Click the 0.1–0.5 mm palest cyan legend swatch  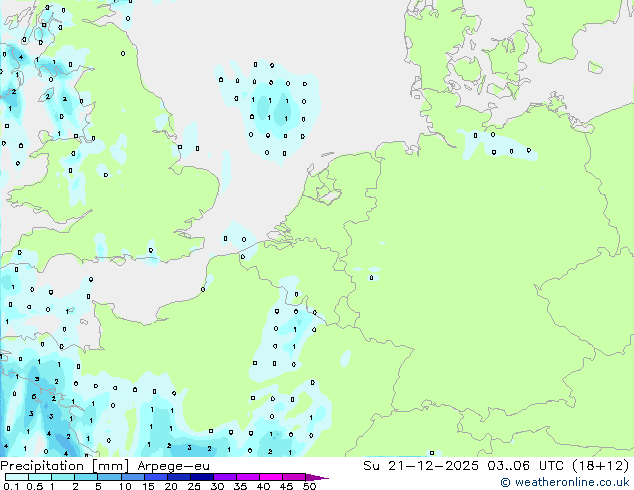point(17,477)
